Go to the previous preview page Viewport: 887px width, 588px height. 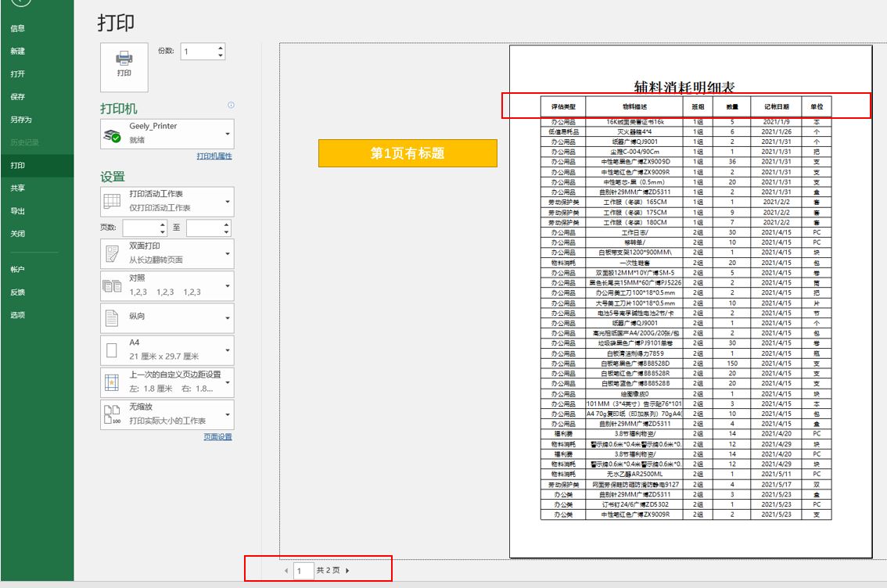coord(286,571)
